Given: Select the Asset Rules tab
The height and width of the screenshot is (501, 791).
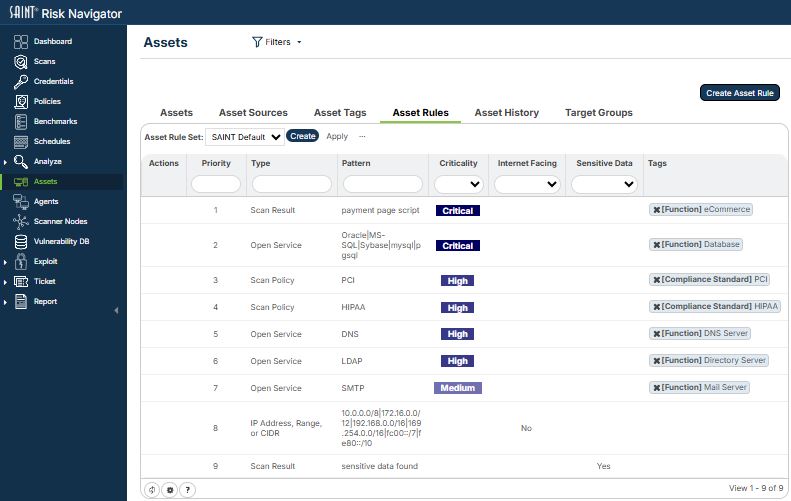Looking at the screenshot, I should [x=421, y=113].
